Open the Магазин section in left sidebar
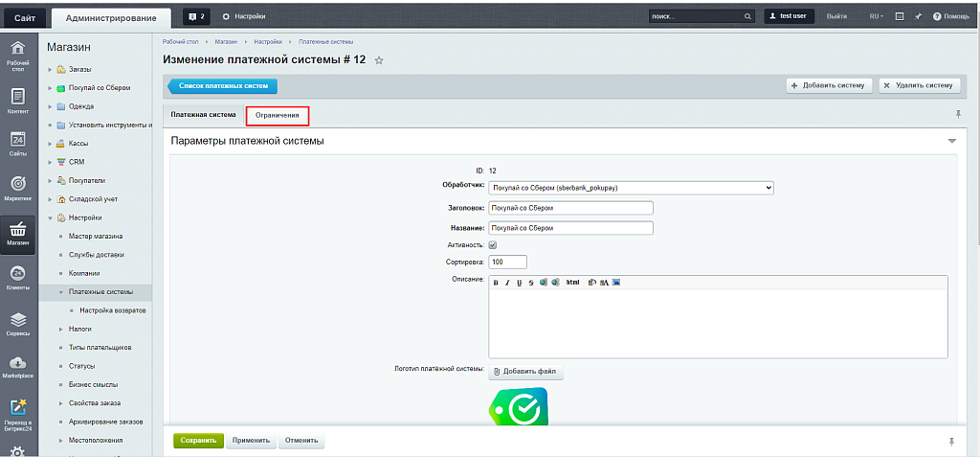Image resolution: width=980 pixels, height=457 pixels. [17, 233]
